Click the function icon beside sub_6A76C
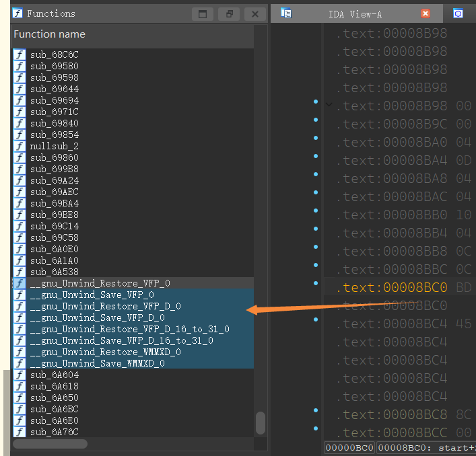Image resolution: width=476 pixels, height=456 pixels. 20,432
